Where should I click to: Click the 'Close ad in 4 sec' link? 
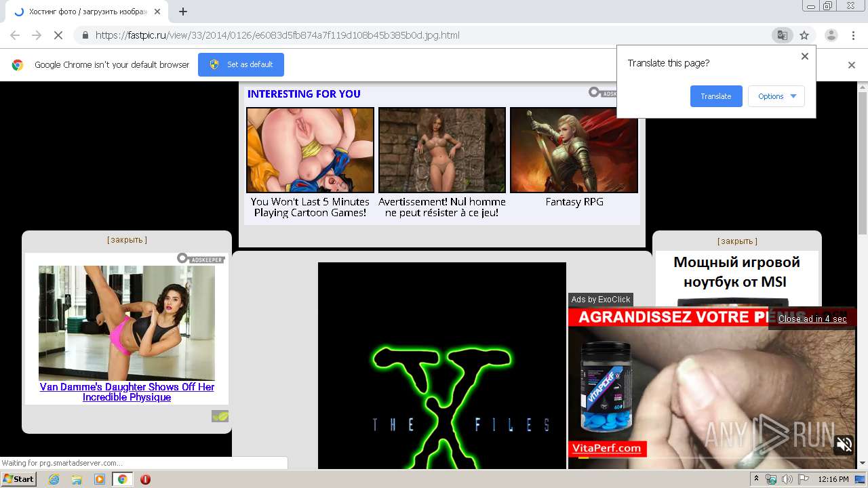(812, 319)
